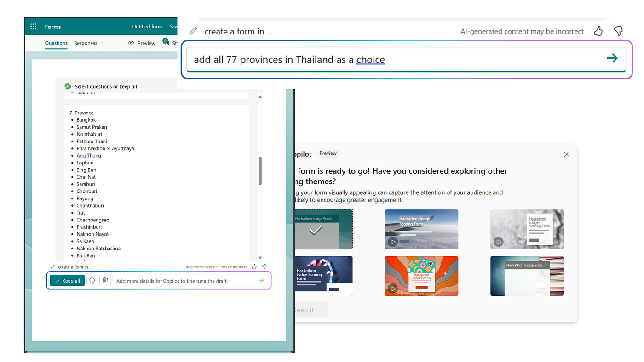Click the Keep all button
Screen dimensions: 644x362
67,280
